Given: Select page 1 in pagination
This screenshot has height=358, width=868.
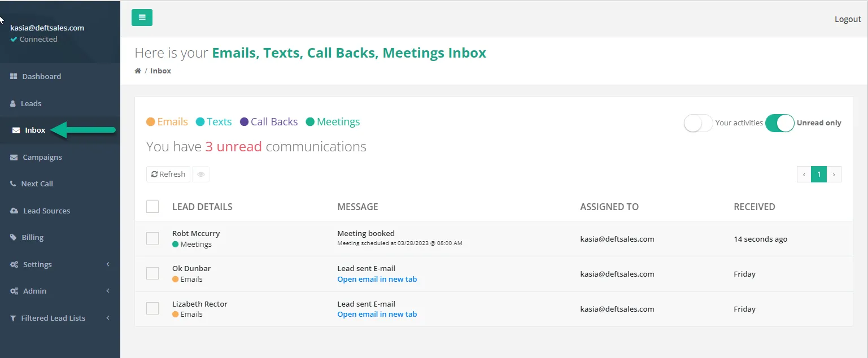Looking at the screenshot, I should (x=819, y=174).
